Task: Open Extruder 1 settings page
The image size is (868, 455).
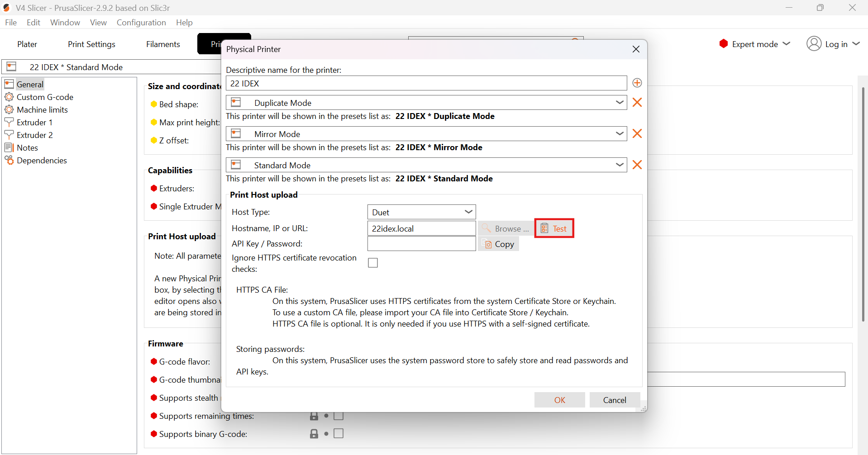Action: 34,122
